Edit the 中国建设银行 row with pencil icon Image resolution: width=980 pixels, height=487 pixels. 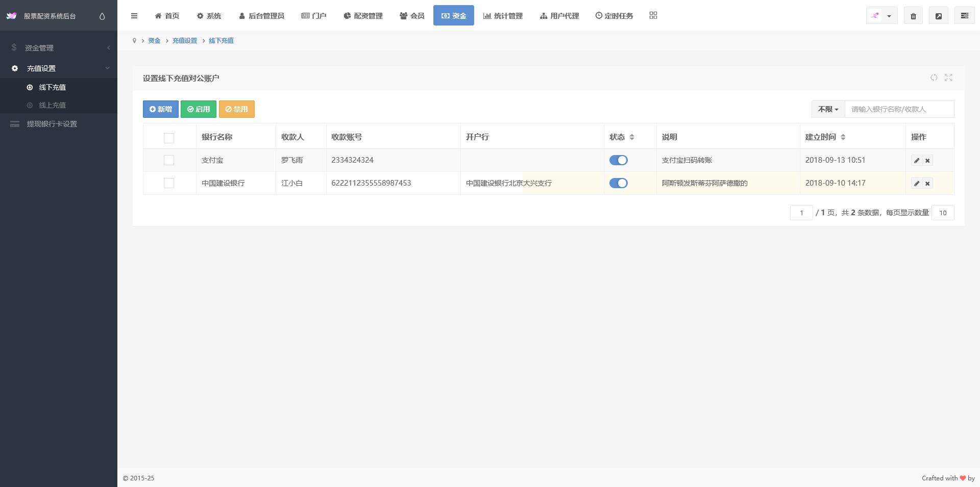pyautogui.click(x=917, y=184)
